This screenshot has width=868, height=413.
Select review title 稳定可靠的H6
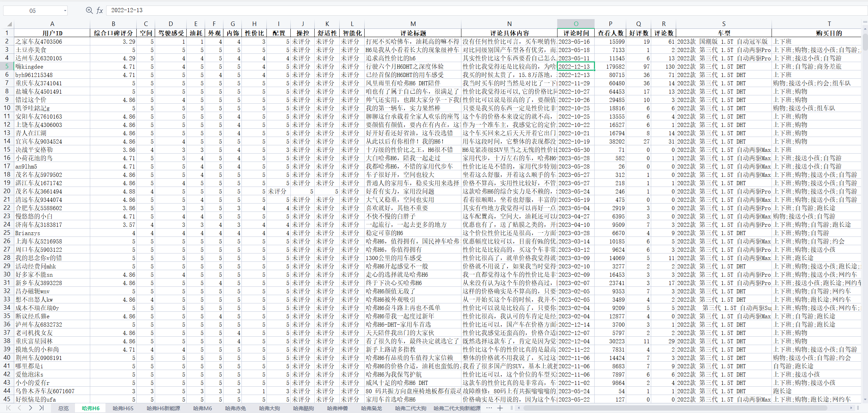pos(413,233)
